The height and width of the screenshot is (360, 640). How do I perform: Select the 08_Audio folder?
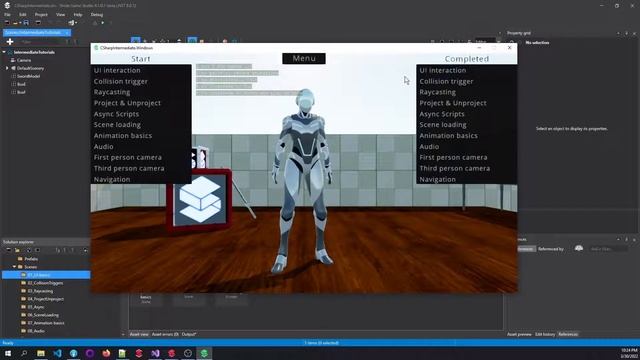pos(36,331)
